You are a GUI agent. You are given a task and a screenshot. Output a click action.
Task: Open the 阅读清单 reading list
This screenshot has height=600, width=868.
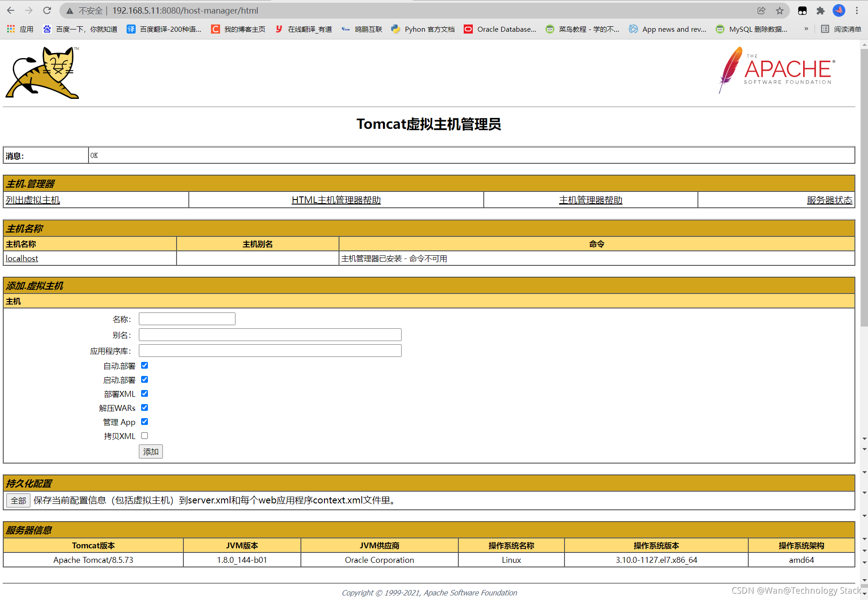(841, 29)
